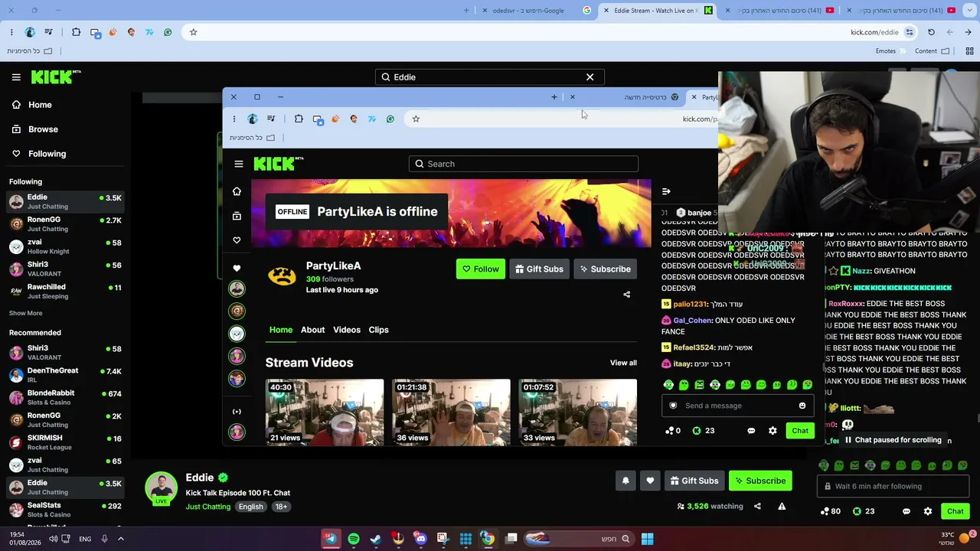The image size is (980, 551).
Task: Collapse the main Kick sidebar with the hamburger
Action: coord(16,77)
